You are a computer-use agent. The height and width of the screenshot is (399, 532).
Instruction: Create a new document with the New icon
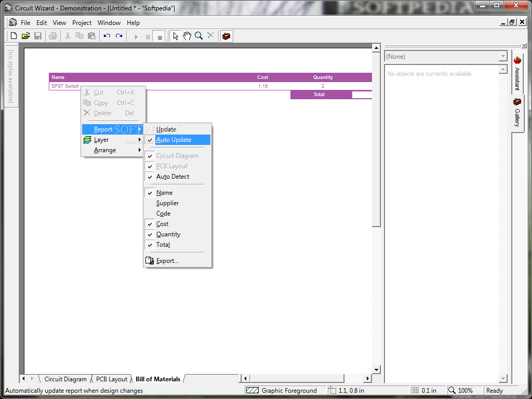tap(14, 36)
